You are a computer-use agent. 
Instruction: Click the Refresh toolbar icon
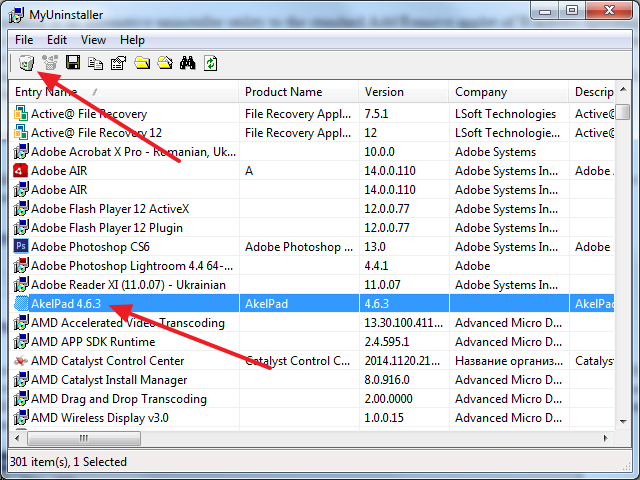pyautogui.click(x=210, y=63)
